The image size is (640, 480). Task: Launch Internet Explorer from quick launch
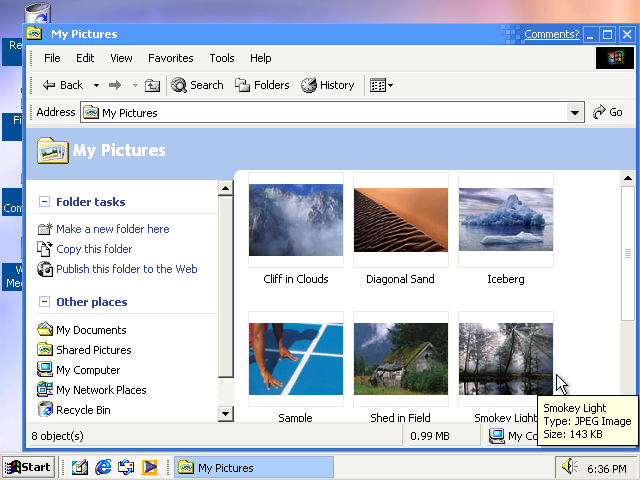tap(103, 467)
